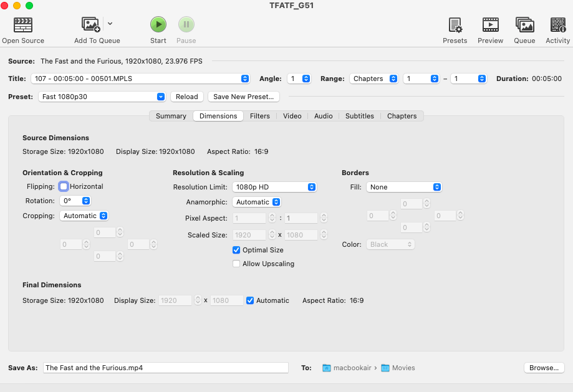
Task: Open the Add To Queue dropdown arrow
Action: click(110, 24)
